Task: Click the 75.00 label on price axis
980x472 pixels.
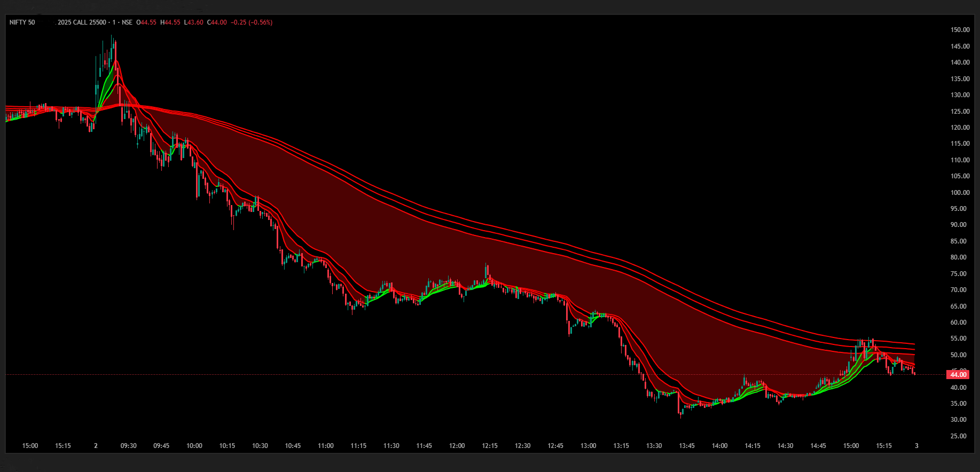Action: (x=960, y=274)
